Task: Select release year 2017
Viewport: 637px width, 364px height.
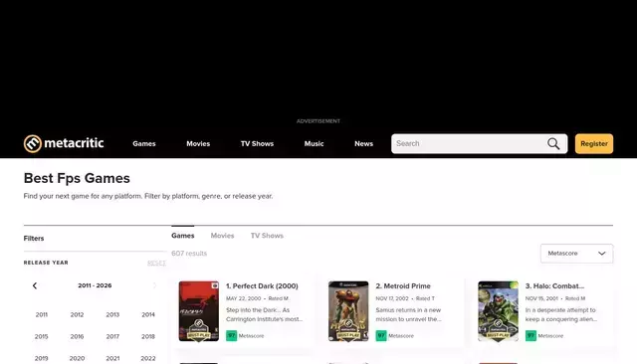Action: pos(112,336)
